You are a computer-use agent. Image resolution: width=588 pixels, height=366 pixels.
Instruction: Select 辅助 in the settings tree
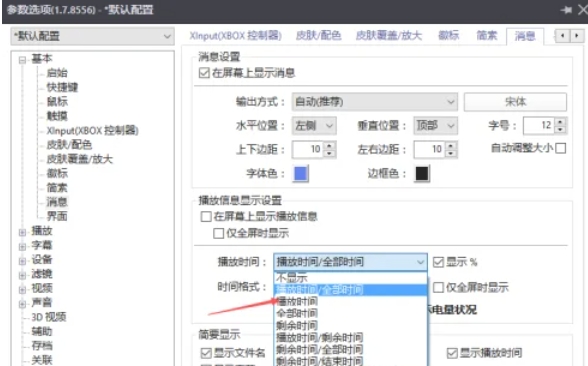point(42,331)
